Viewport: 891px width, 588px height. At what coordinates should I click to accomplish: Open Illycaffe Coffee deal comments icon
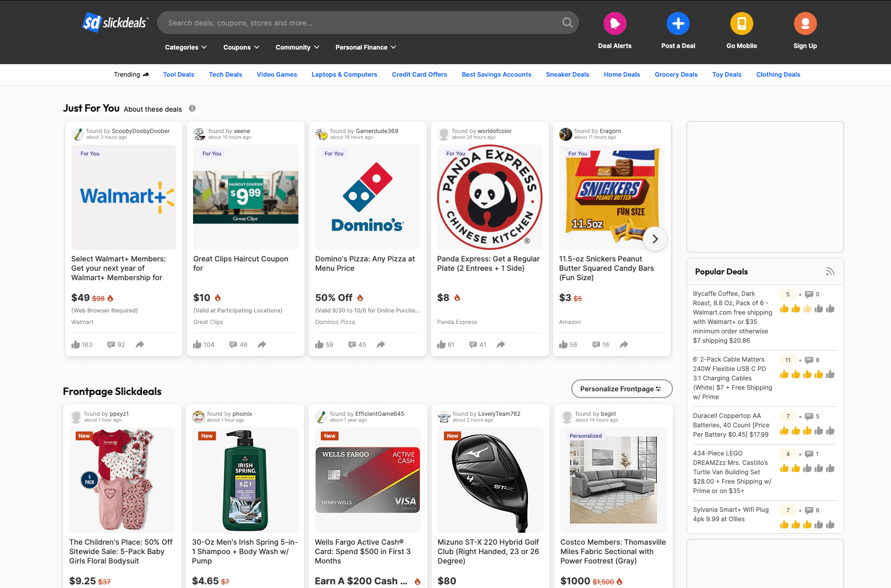[809, 294]
